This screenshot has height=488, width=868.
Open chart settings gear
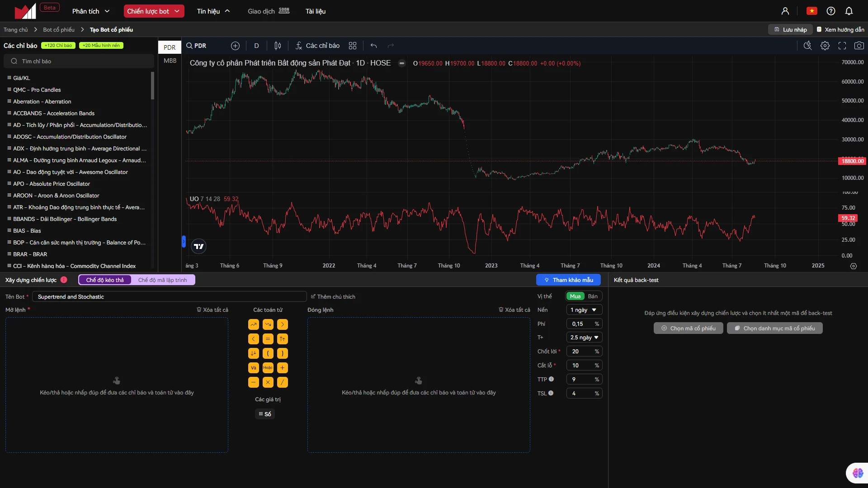[x=825, y=46]
